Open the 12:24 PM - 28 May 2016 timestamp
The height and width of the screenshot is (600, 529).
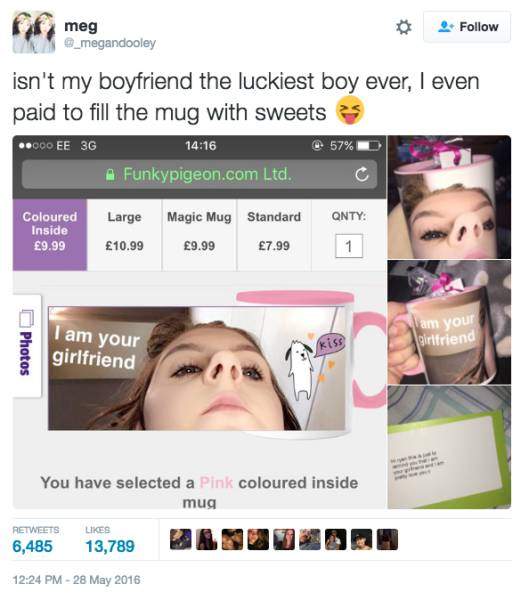click(x=77, y=580)
